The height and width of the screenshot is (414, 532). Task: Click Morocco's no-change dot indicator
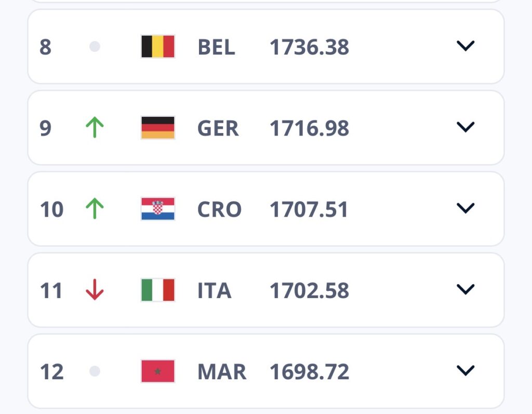(95, 371)
